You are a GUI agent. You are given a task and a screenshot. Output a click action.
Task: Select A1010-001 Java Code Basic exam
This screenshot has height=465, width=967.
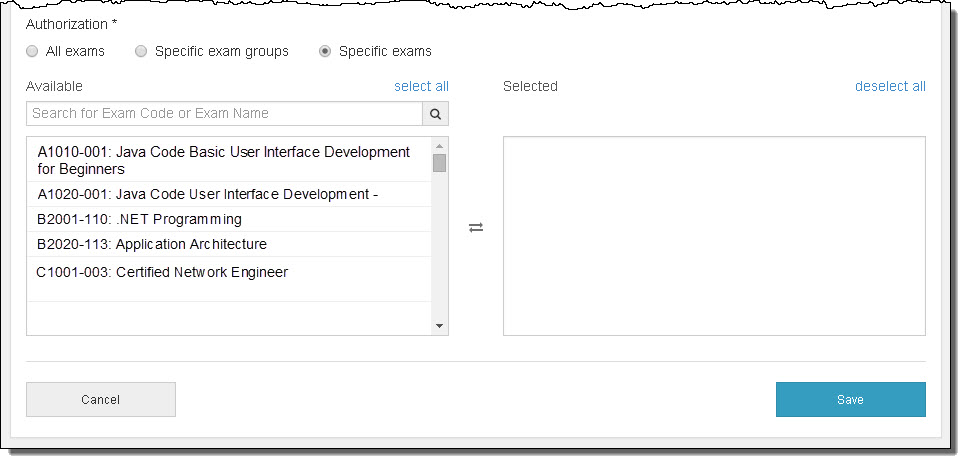pos(223,160)
